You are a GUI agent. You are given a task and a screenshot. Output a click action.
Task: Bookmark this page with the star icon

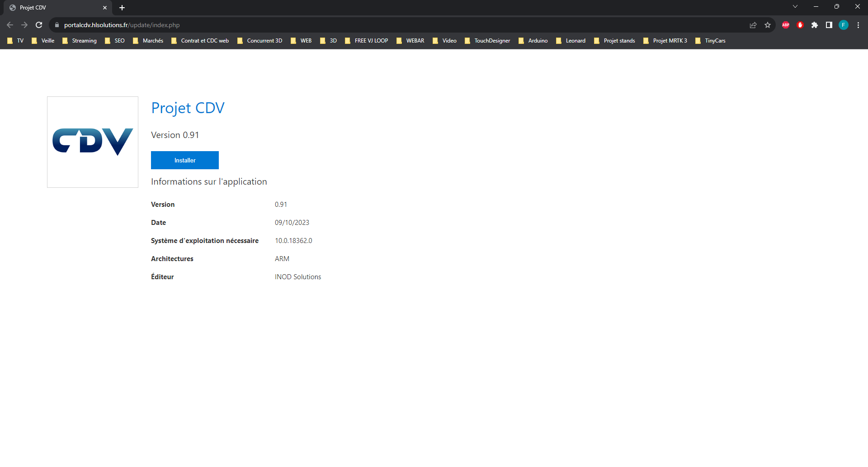click(768, 25)
